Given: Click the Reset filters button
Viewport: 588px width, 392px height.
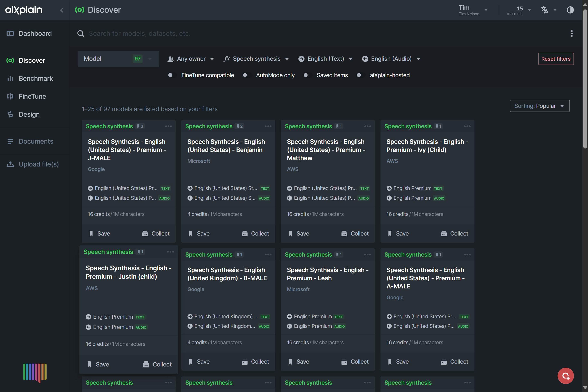Looking at the screenshot, I should point(556,59).
